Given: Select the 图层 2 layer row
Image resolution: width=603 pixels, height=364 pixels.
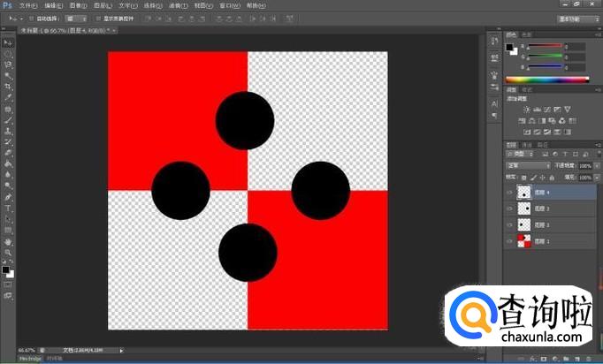Looking at the screenshot, I should (x=548, y=224).
